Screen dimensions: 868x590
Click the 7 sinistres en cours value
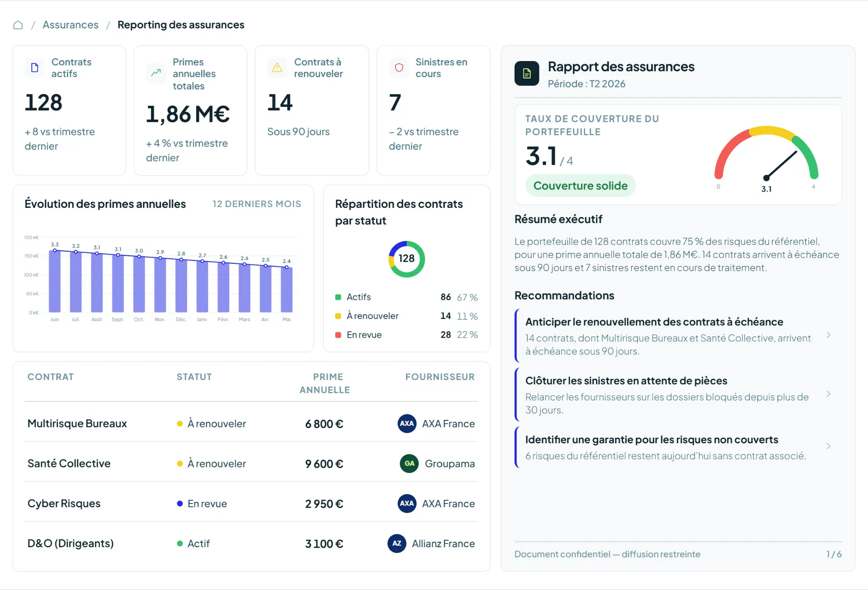pyautogui.click(x=395, y=103)
